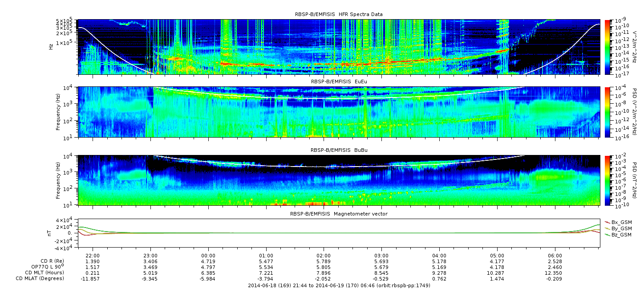
Task: Click the Hz axis label of HFR plot
Action: point(52,46)
